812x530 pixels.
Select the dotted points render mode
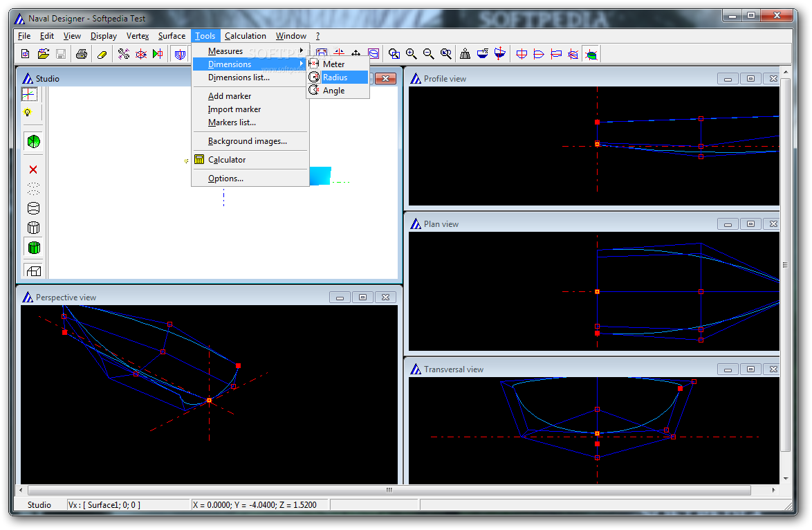pos(34,189)
